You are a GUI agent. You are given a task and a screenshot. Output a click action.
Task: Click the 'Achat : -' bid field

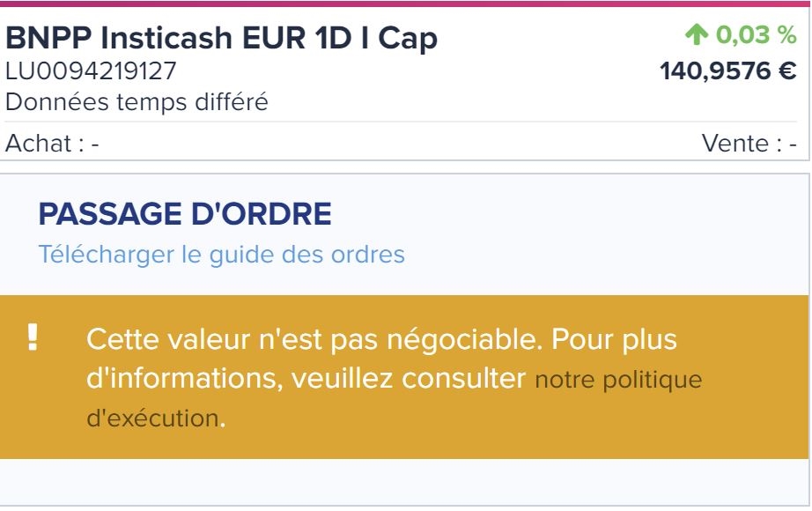[x=52, y=144]
